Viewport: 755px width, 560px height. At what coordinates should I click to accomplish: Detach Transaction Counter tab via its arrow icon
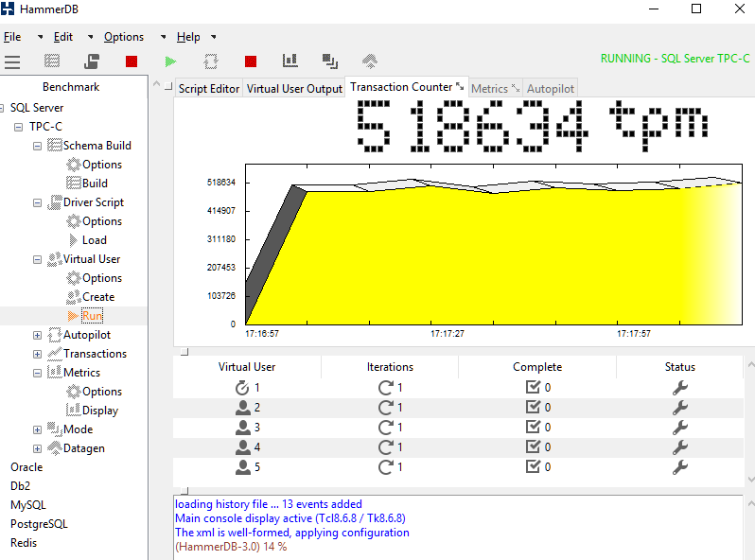point(460,86)
